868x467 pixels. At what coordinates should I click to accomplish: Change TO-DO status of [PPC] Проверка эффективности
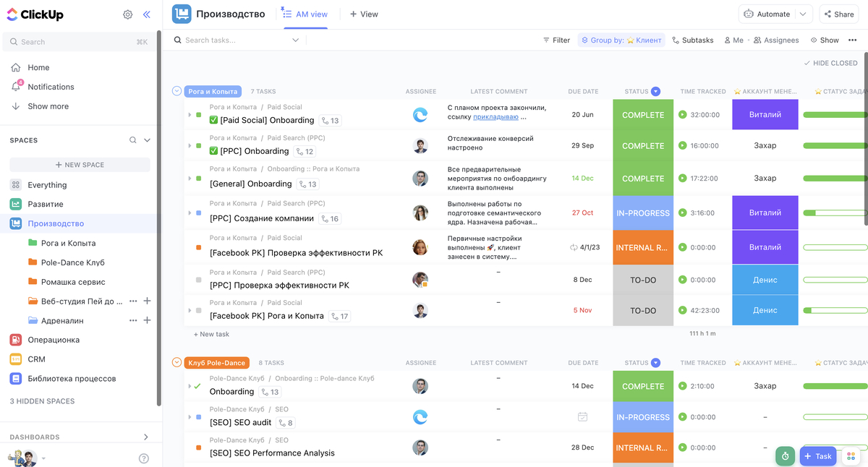643,280
